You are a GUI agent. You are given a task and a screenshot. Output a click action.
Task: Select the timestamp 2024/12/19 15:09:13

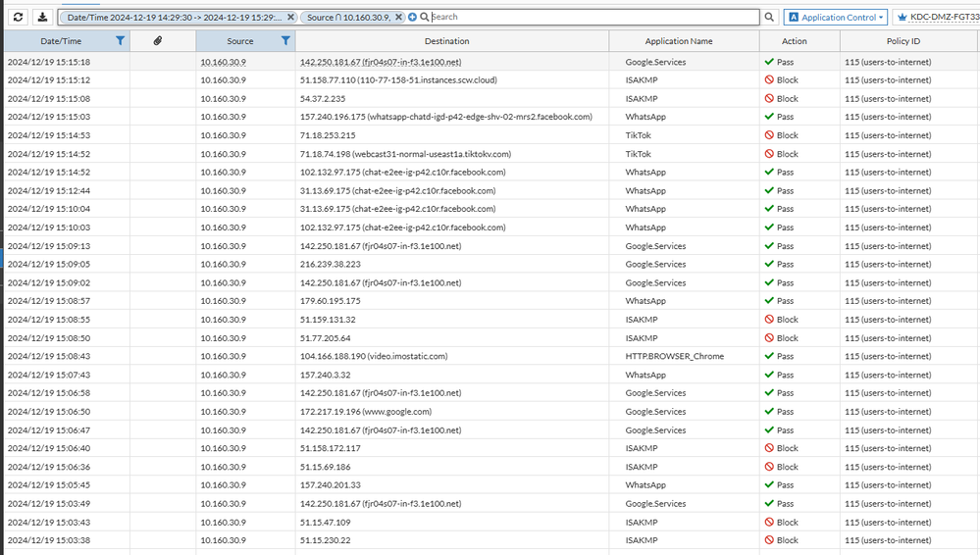[49, 246]
